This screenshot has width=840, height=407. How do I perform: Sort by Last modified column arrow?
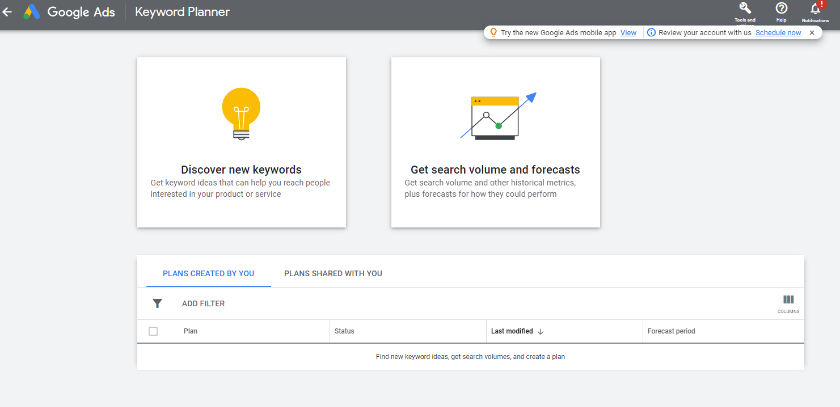pyautogui.click(x=541, y=331)
